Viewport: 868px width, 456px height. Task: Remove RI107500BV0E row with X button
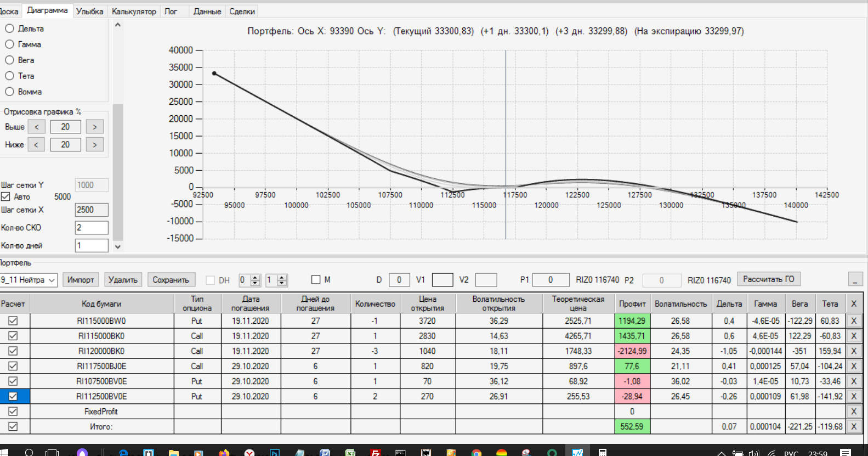pos(854,381)
